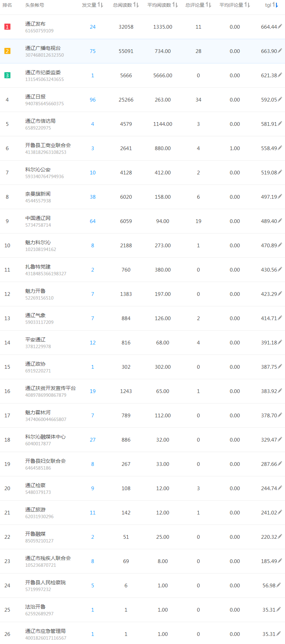Image resolution: width=285 pixels, height=644 pixels.
Task: Edit tgi value for 通辽广播电视台
Action: [x=280, y=51]
